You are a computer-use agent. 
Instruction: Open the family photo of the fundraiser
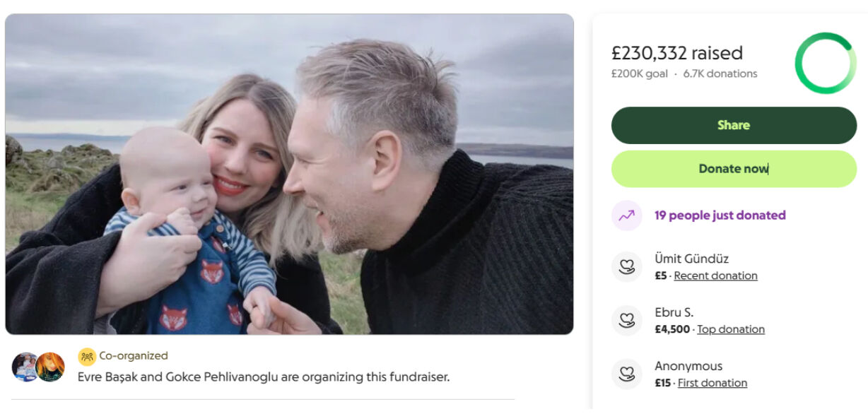[289, 174]
